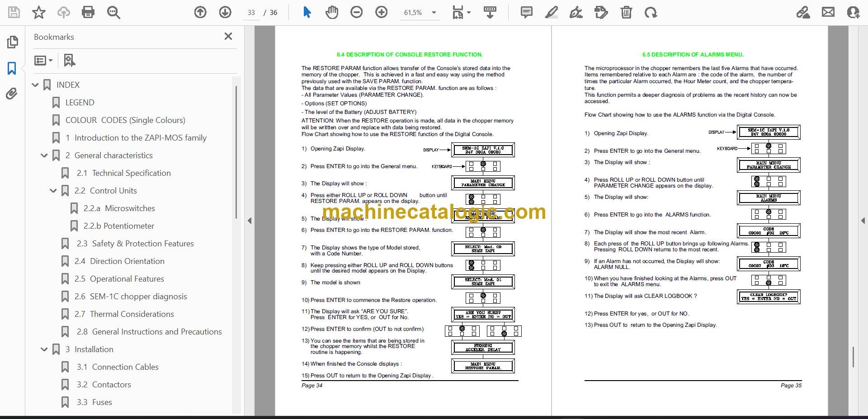Screen dimensions: 868x419
Task: Save the file with the floppy icon
Action: 14,12
